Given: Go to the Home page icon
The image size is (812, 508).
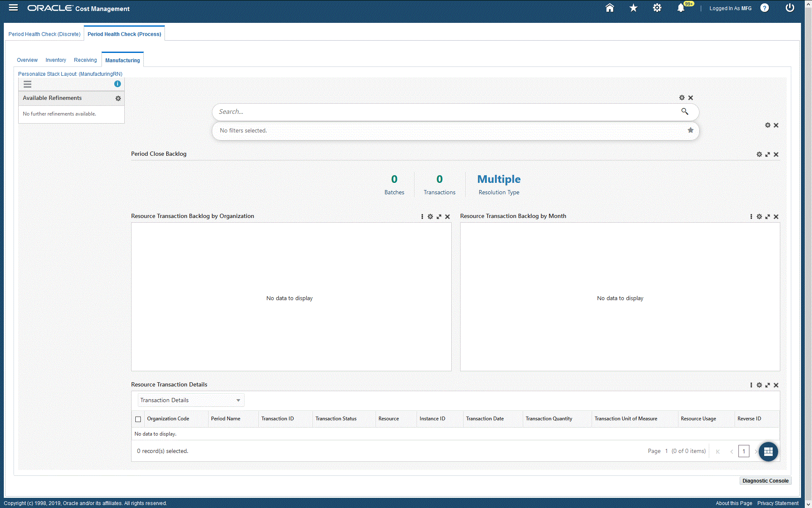Looking at the screenshot, I should click(609, 8).
